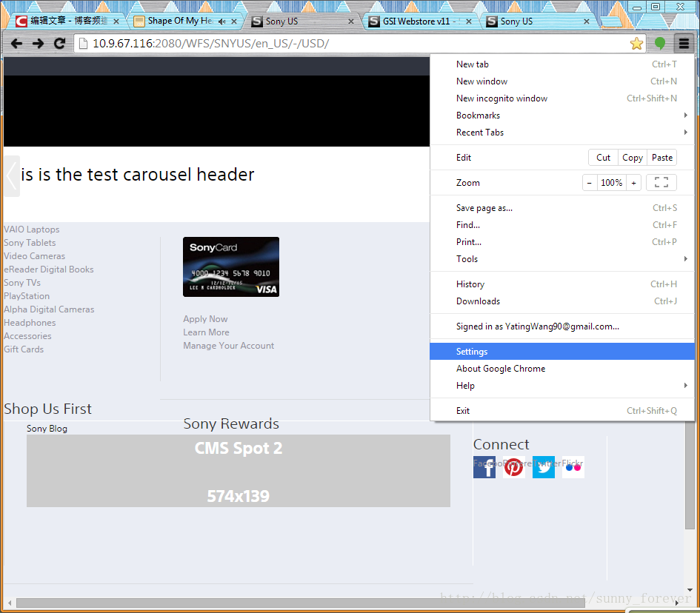Expand the Recent Tabs submenu
The image size is (700, 613).
561,132
